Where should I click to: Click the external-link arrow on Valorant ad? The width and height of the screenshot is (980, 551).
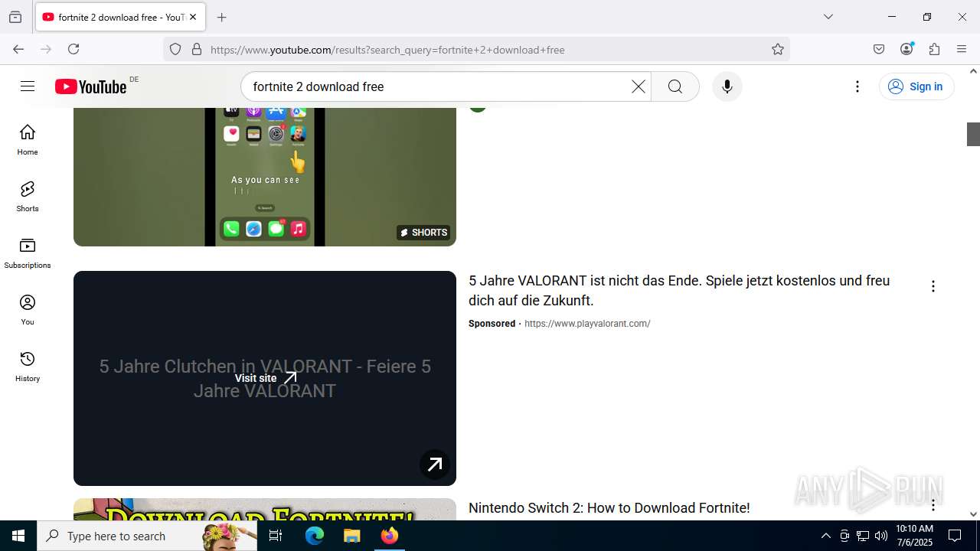[x=435, y=464]
